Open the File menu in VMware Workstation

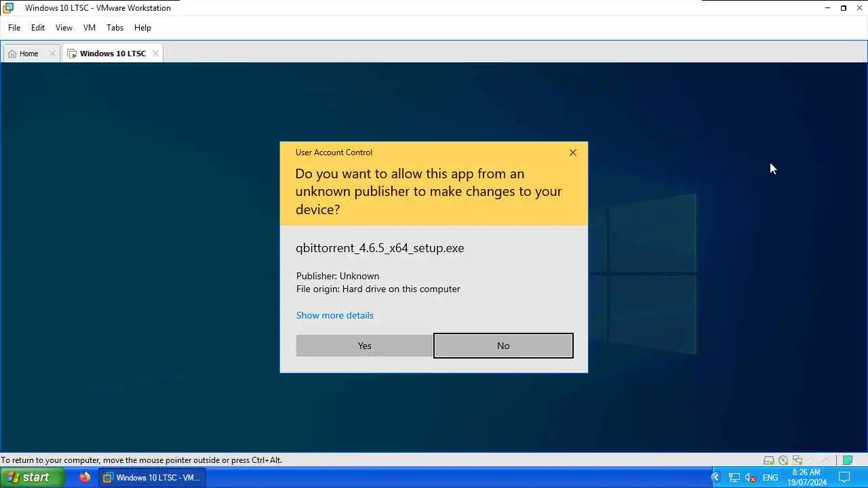point(14,28)
